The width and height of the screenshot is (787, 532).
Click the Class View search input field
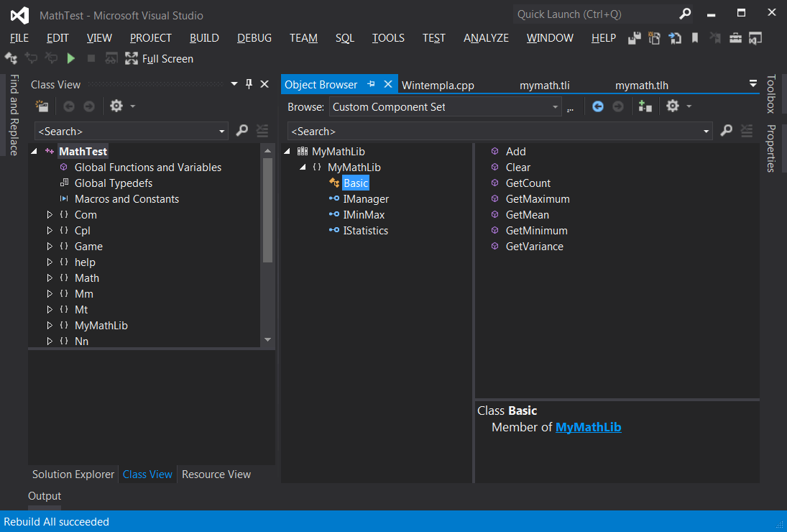pos(126,132)
